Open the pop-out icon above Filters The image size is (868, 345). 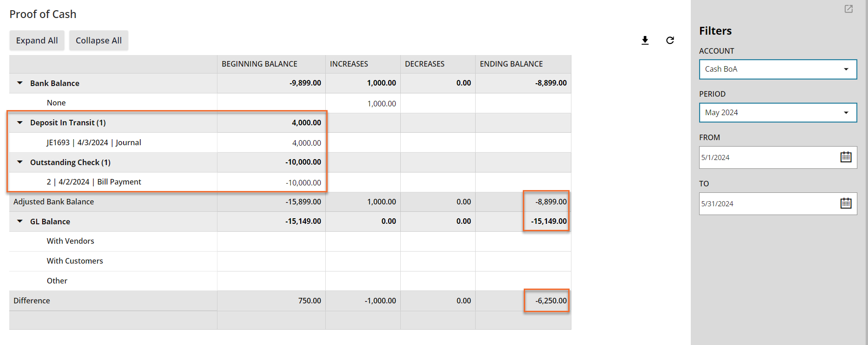pyautogui.click(x=849, y=9)
